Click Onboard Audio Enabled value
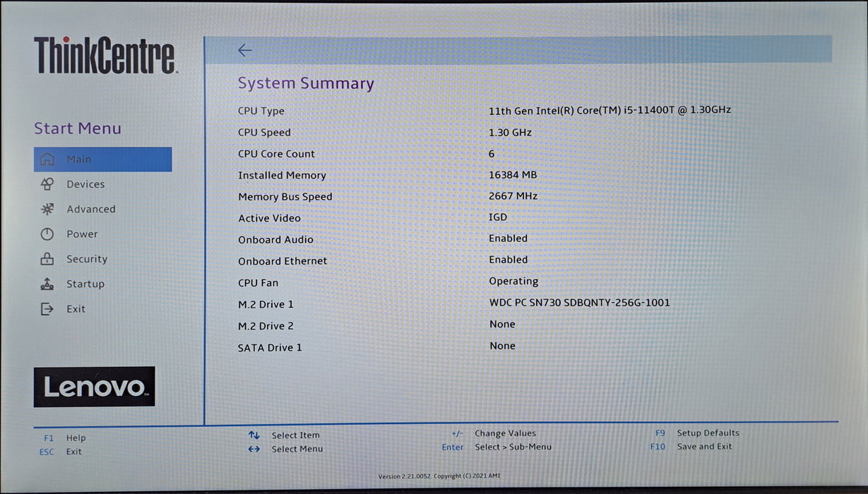This screenshot has width=868, height=494. click(509, 239)
